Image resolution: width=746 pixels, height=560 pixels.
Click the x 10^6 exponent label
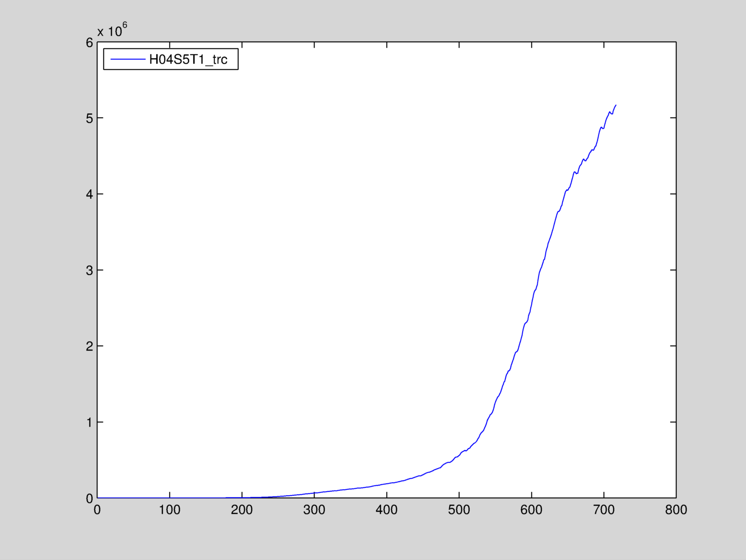point(112,31)
